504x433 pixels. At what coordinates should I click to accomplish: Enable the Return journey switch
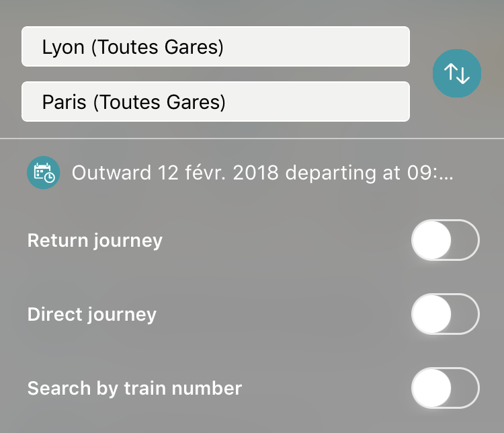pyautogui.click(x=446, y=240)
